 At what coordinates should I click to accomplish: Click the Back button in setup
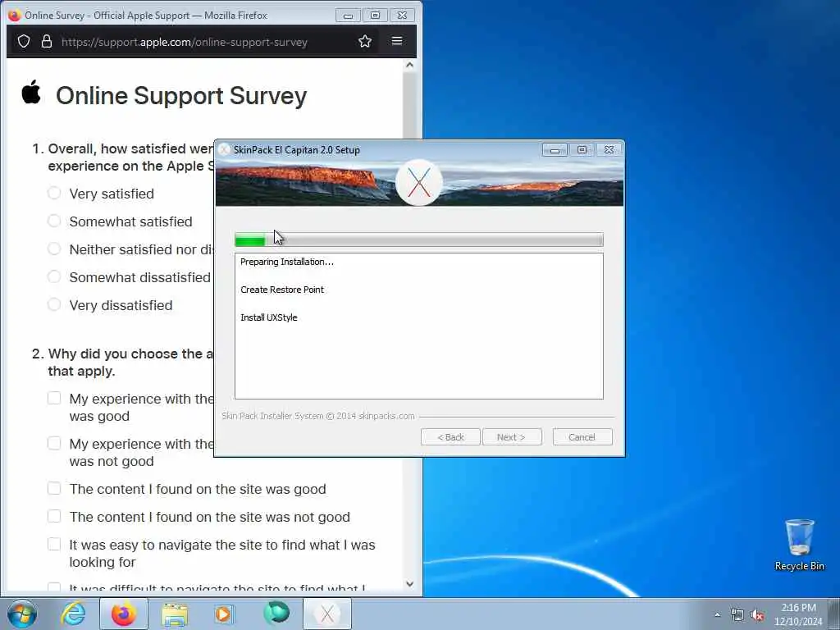[x=450, y=437]
